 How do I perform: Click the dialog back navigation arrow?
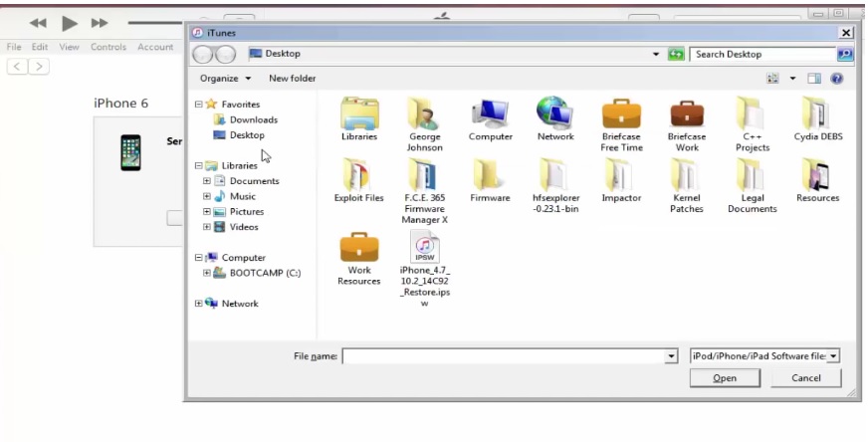[x=203, y=55]
